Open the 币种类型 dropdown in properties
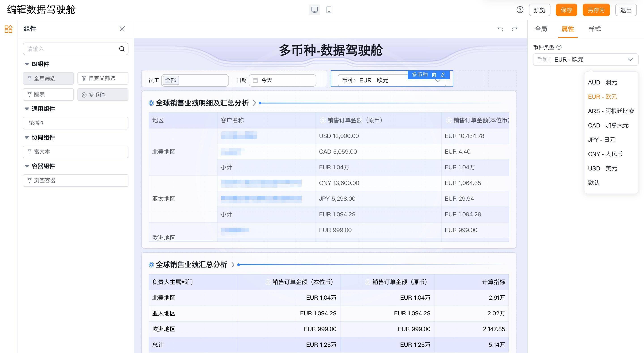Image resolution: width=644 pixels, height=353 pixels. (x=586, y=60)
